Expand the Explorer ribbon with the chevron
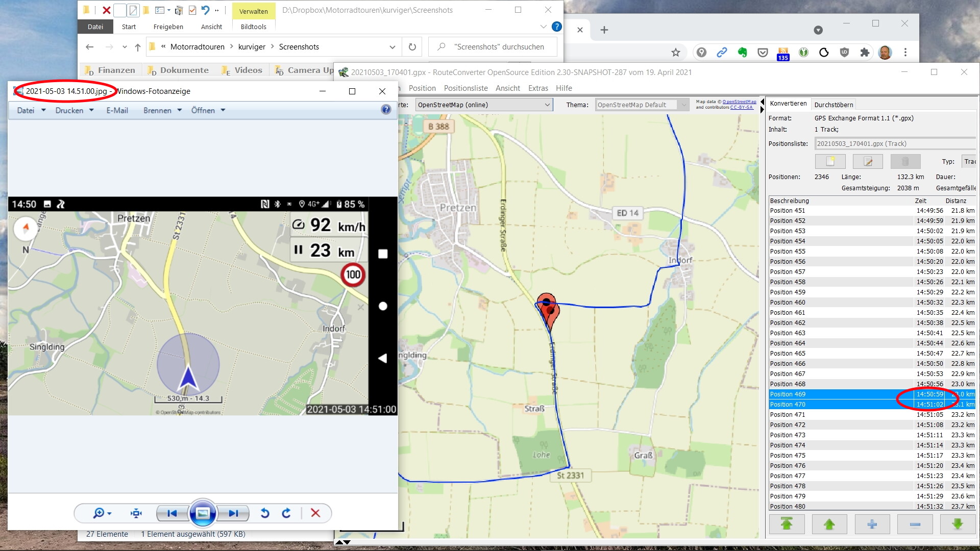 (543, 27)
